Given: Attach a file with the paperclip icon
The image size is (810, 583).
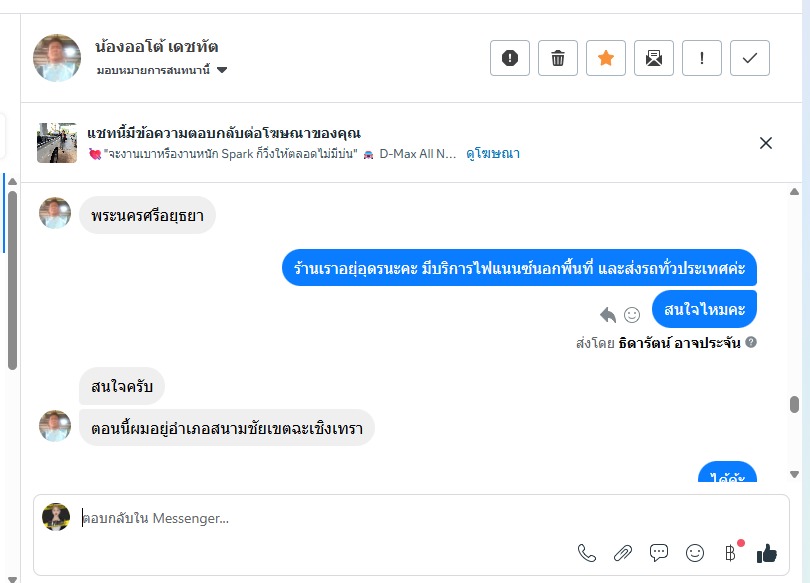Looking at the screenshot, I should point(623,553).
